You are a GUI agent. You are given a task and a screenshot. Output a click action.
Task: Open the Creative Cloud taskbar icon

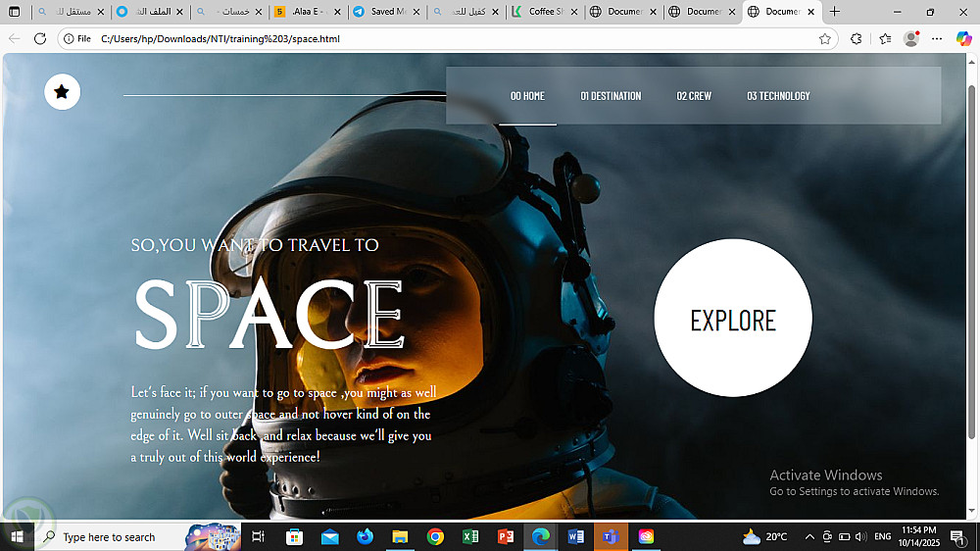[x=646, y=536]
